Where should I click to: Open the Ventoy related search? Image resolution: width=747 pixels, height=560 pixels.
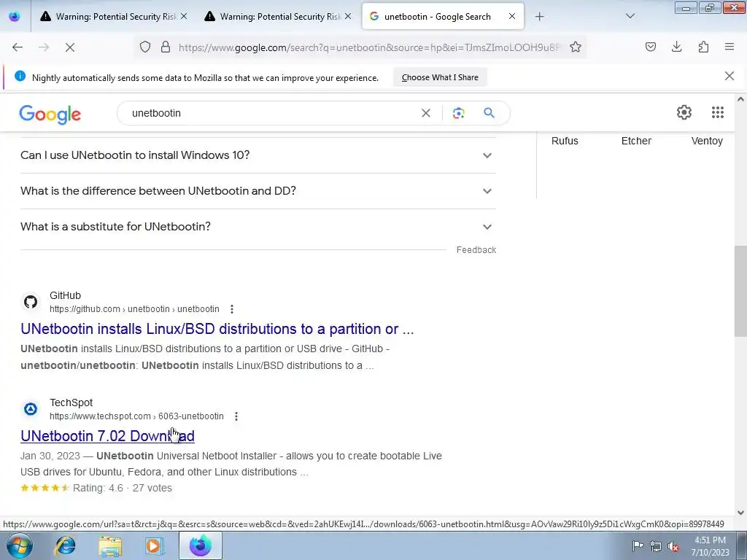coord(707,141)
